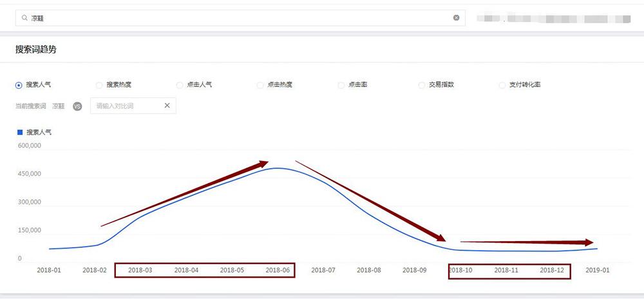This screenshot has height=299, width=644.
Task: Click the 2018-10 x-axis date label
Action: [460, 270]
